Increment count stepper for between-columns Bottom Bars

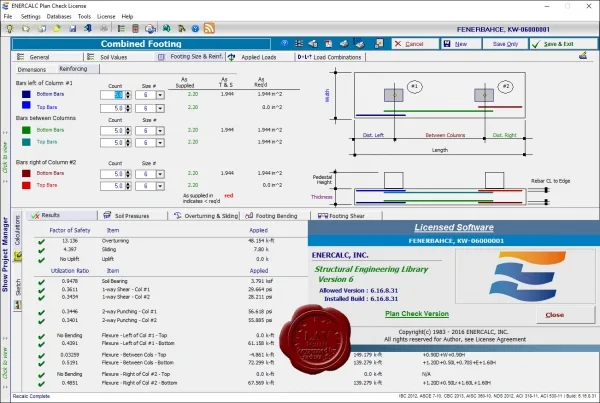pyautogui.click(x=128, y=129)
